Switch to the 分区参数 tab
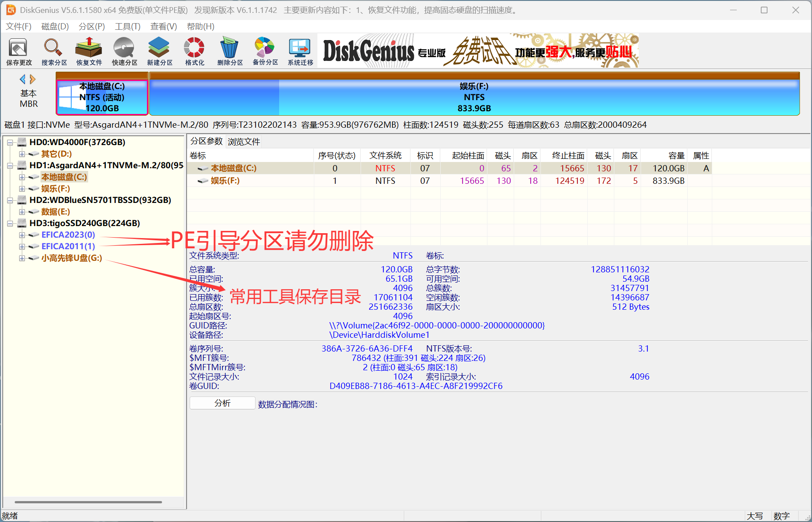 [x=207, y=142]
